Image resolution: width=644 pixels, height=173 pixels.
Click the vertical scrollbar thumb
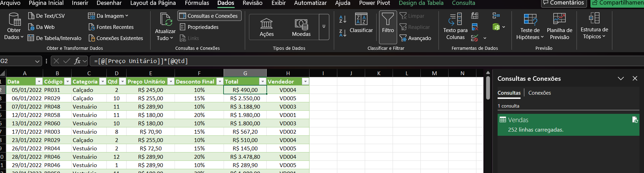click(x=488, y=88)
